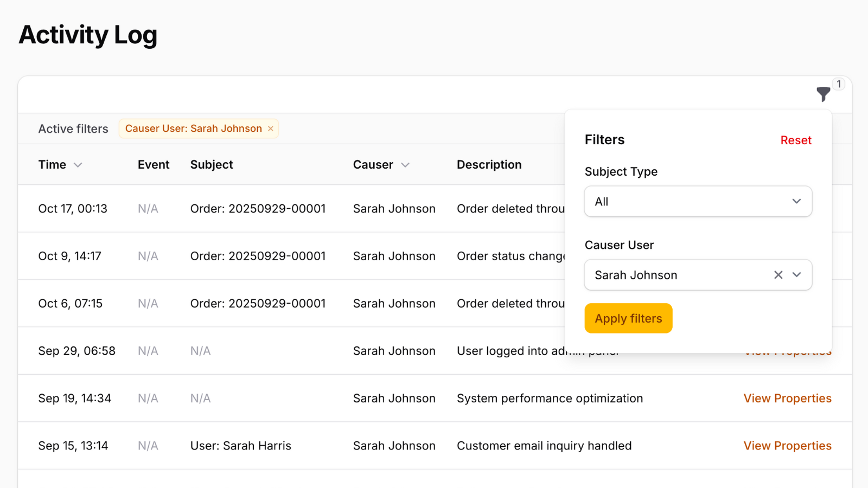Click the Sarah Johnson causer field text
This screenshot has height=488, width=868.
point(636,275)
